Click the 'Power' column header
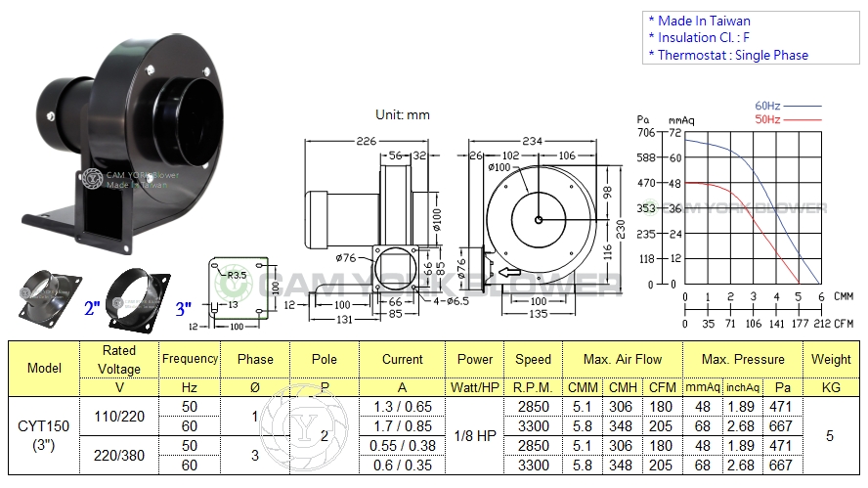868x488 pixels. click(475, 360)
